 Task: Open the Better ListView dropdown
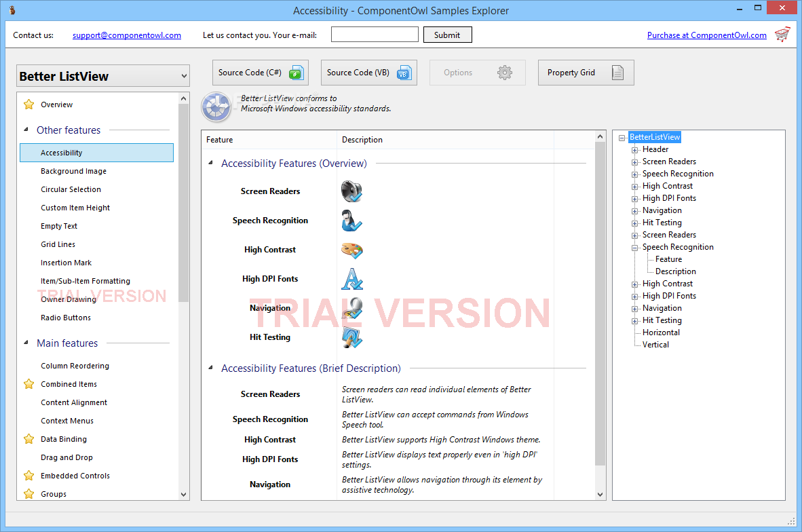103,76
